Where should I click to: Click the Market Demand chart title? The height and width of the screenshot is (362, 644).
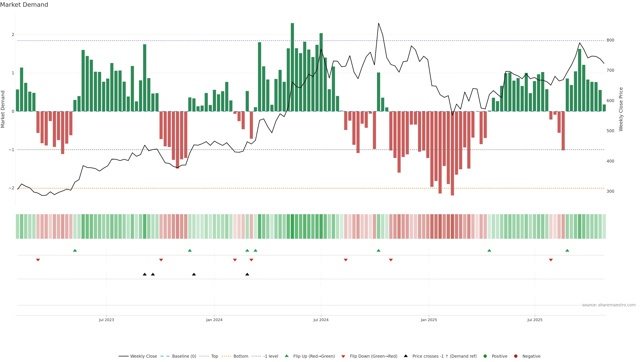[24, 5]
